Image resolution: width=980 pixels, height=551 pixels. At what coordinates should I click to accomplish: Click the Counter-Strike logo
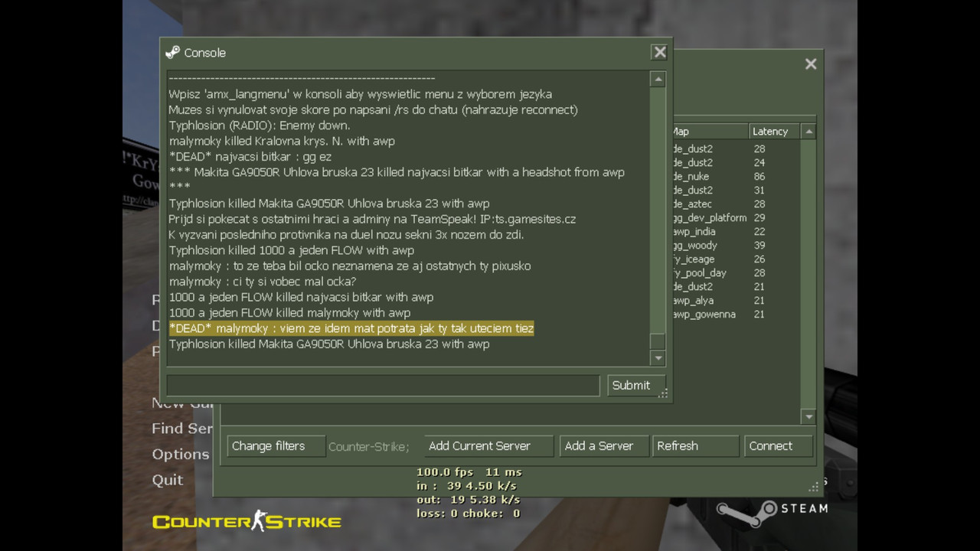(247, 522)
